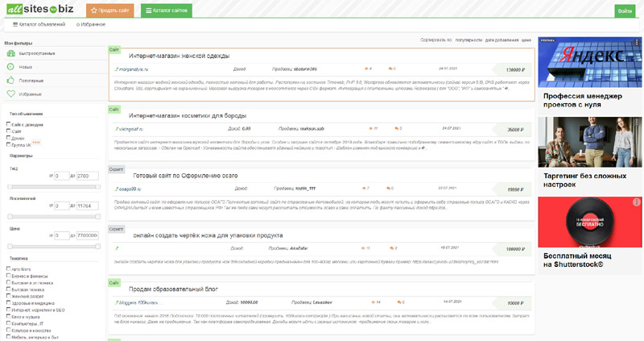Image resolution: width=644 pixels, height=341 pixels.
Task: Click the 'Цена' range slider
Action: coord(54,247)
